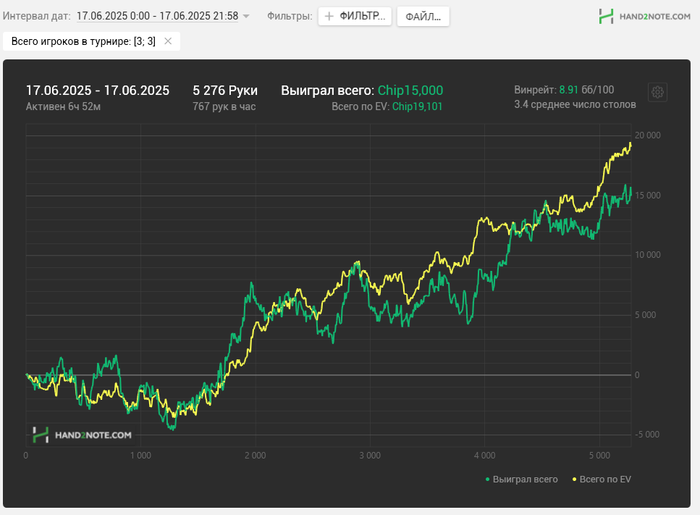Click the '3 000' x-axis label

click(x=370, y=456)
